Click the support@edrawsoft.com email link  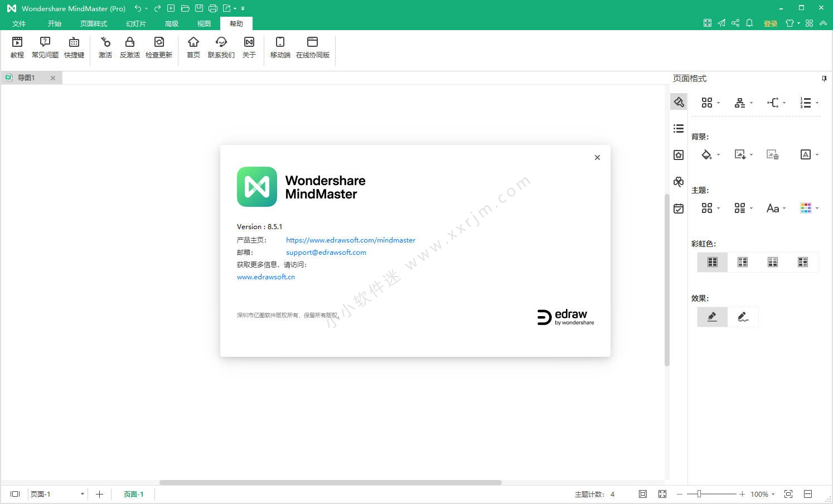click(326, 253)
